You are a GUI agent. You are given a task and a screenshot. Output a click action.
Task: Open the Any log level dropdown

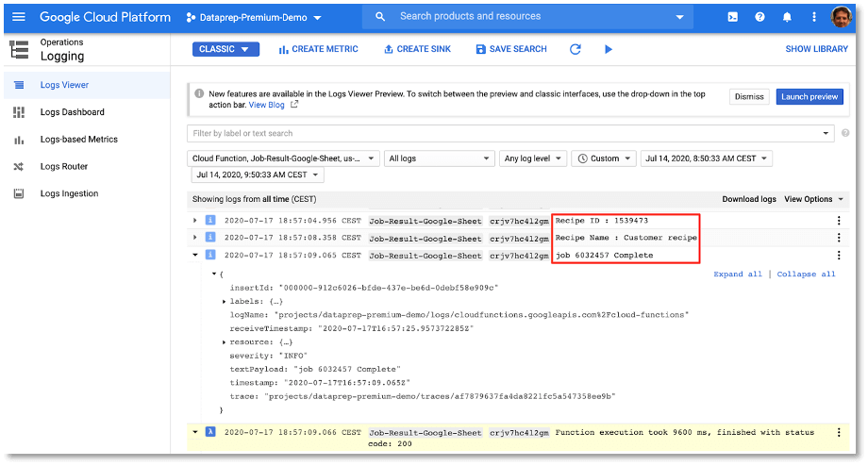533,158
